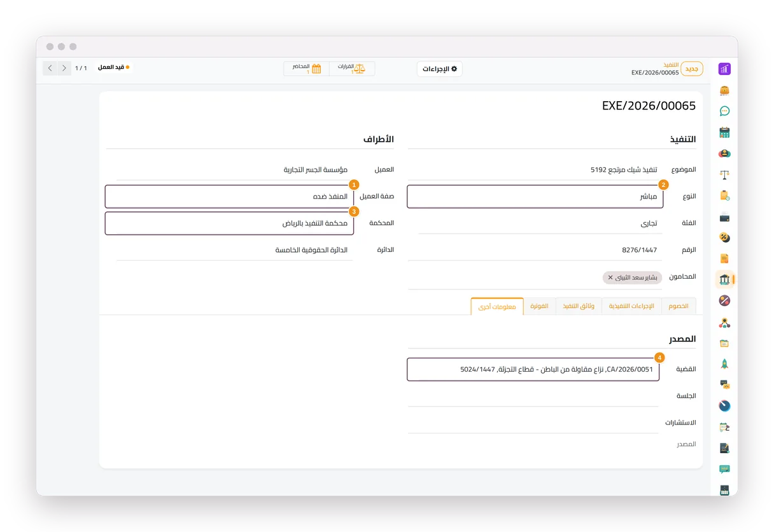
Task: Open the نوع dropdown showing مباشر
Action: [535, 197]
